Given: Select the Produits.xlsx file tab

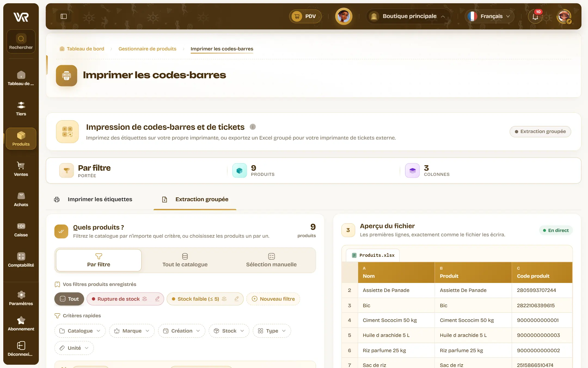Looking at the screenshot, I should [x=373, y=255].
